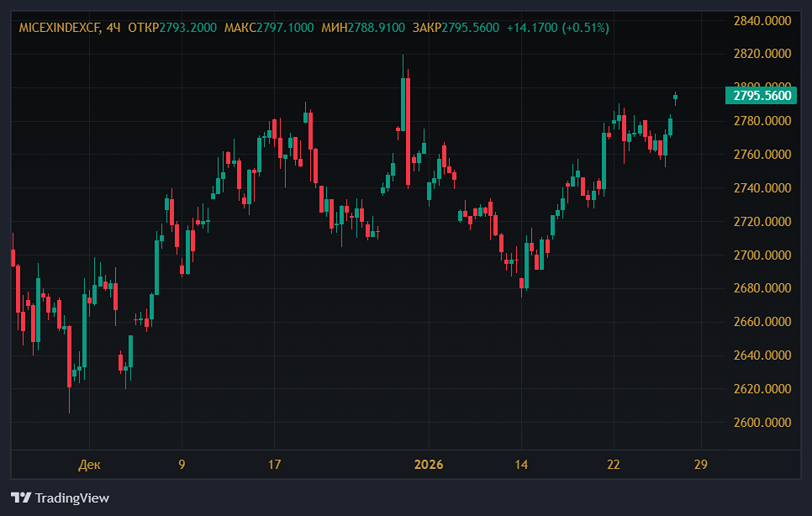Click the 2660.0000 price axis label
Screen dimensions: 812x516
(x=762, y=322)
